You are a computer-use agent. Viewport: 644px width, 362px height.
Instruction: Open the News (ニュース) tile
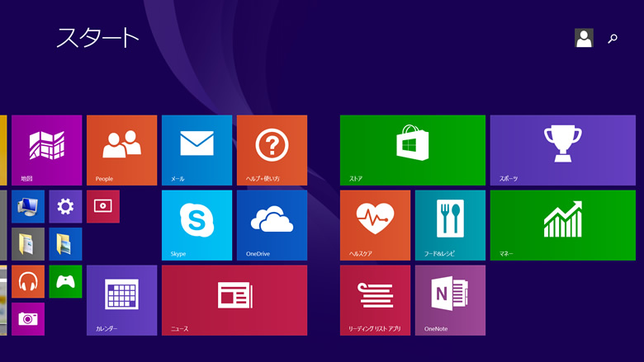tap(234, 299)
